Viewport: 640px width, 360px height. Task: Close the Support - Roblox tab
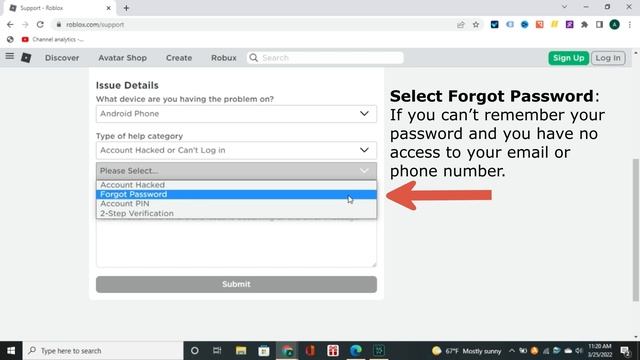point(109,8)
